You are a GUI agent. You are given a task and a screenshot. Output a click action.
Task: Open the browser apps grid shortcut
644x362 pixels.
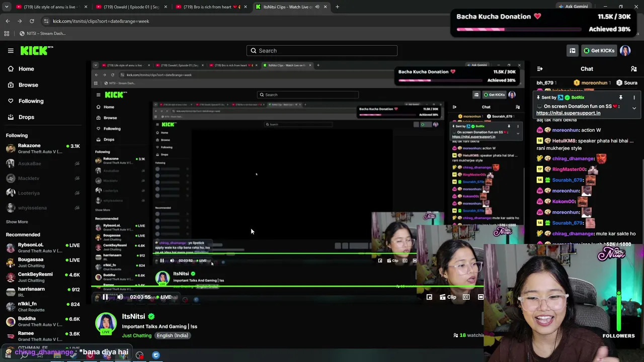[x=7, y=34]
